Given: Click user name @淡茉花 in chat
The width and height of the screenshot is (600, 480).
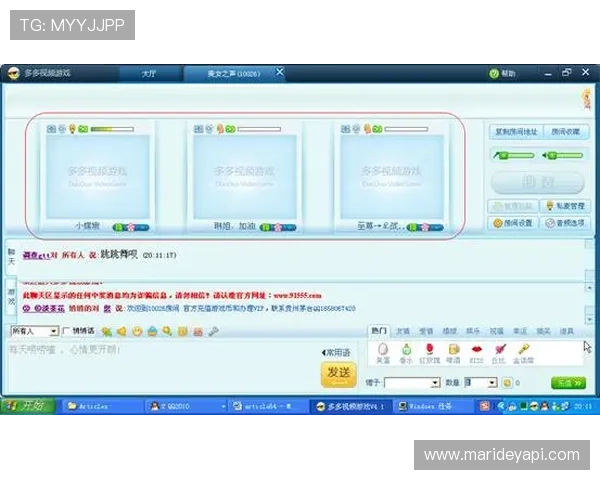Looking at the screenshot, I should [43, 309].
